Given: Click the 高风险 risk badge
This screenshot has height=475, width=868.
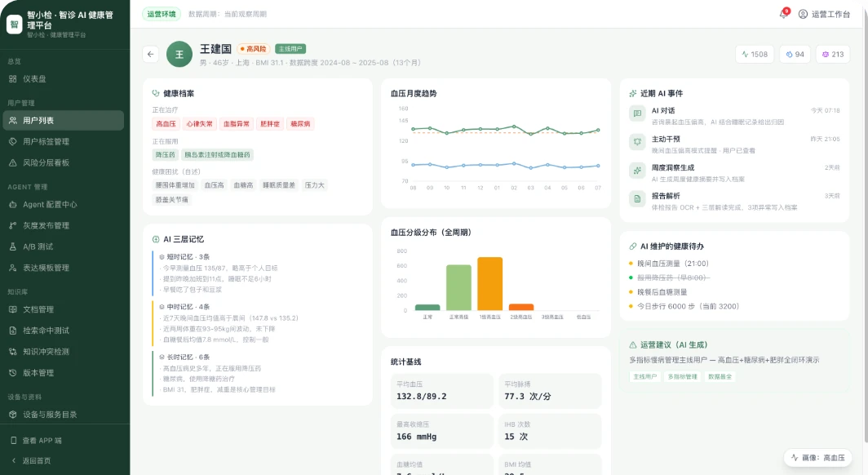Looking at the screenshot, I should coord(254,49).
